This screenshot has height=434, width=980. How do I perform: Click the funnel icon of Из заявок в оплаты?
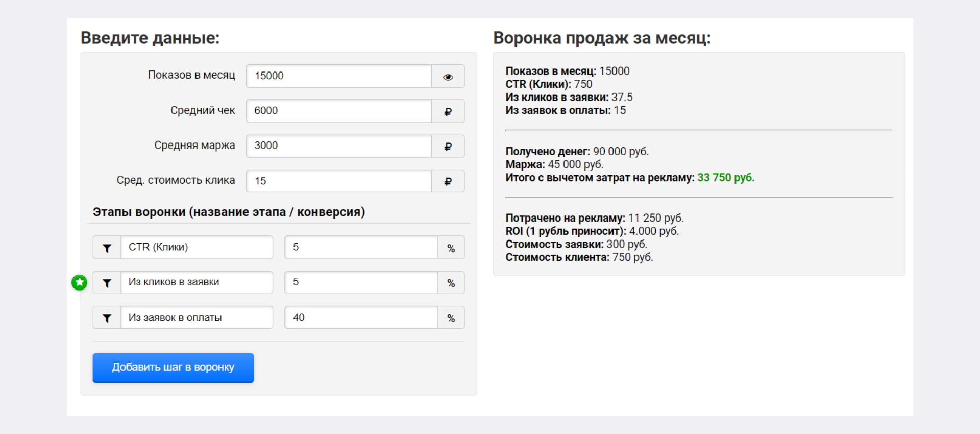(x=107, y=318)
